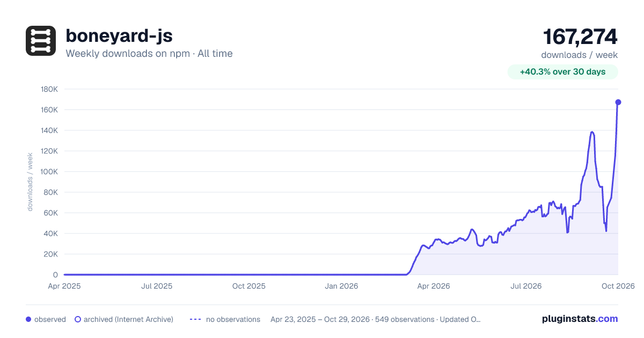Click the Oct 2025 x-axis label
644x338 pixels.
(249, 286)
